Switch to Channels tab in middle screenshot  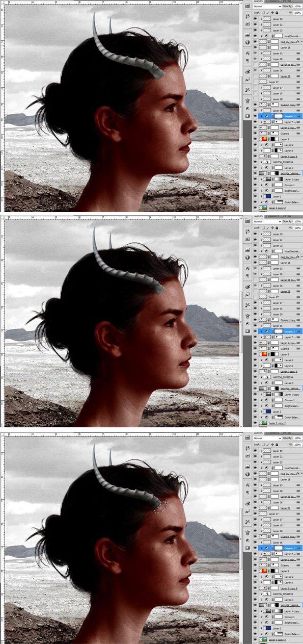click(x=272, y=216)
